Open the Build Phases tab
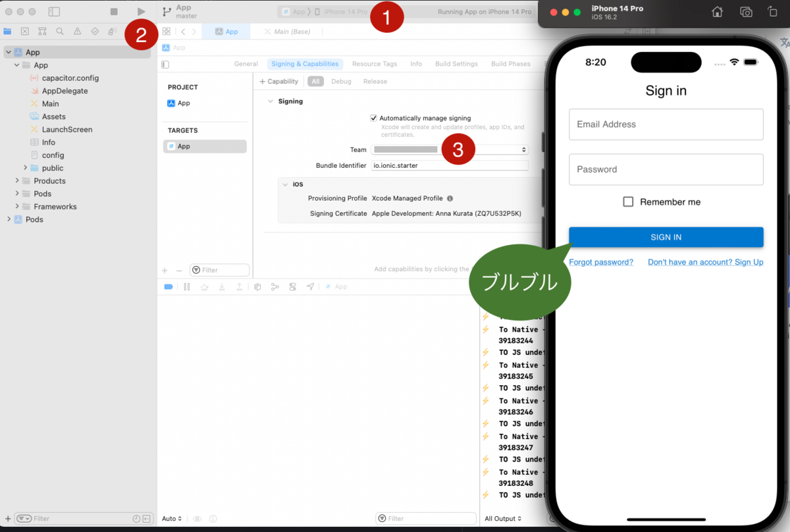Image resolution: width=790 pixels, height=532 pixels. 511,64
